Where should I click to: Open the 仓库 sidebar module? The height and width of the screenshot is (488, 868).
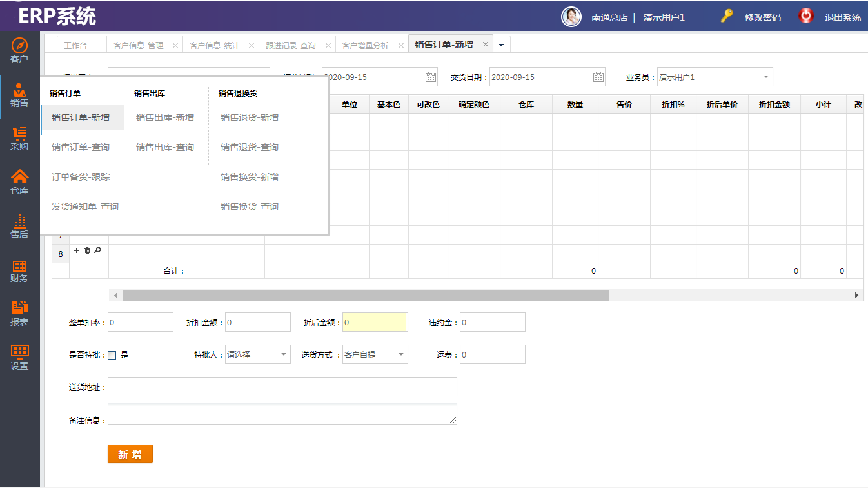point(19,182)
